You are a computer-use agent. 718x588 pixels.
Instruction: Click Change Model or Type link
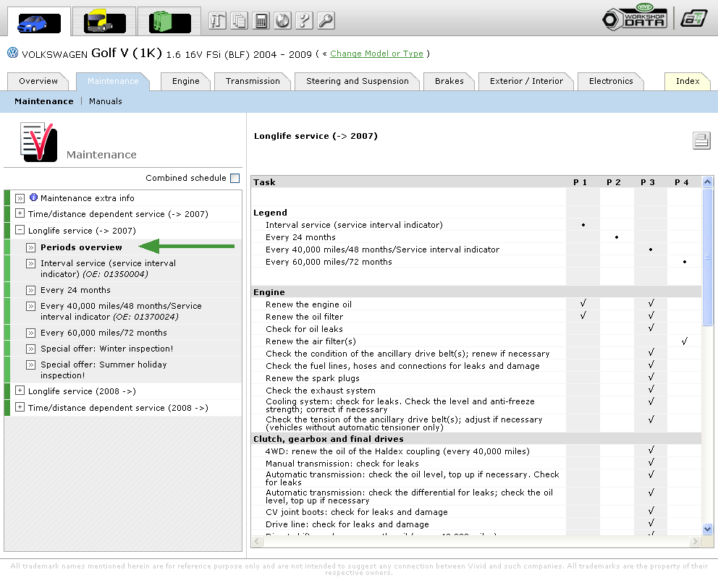click(x=376, y=54)
